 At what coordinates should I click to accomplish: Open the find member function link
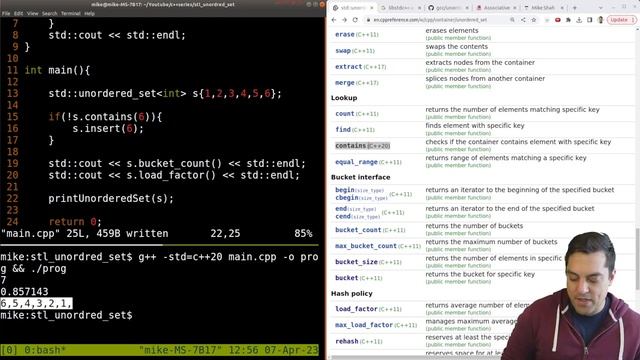343,129
